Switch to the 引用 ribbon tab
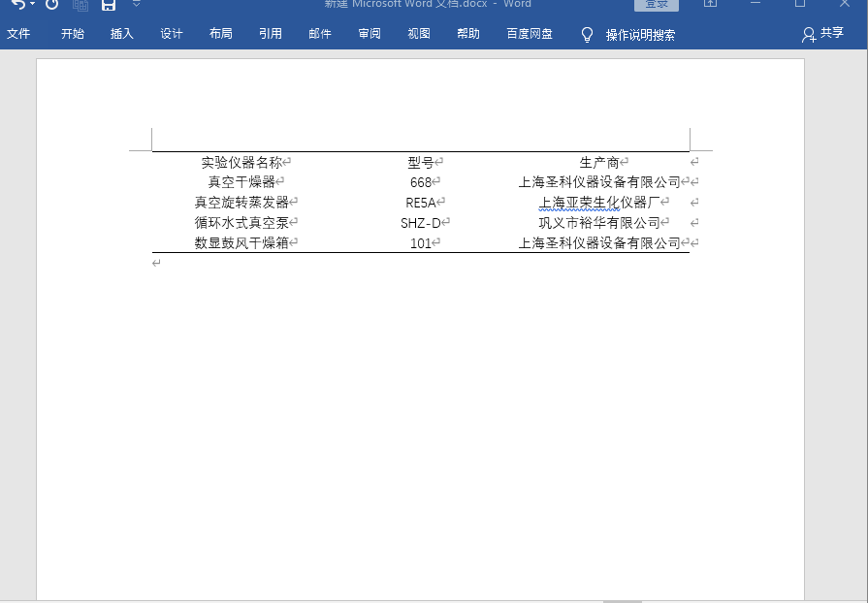 (x=271, y=34)
